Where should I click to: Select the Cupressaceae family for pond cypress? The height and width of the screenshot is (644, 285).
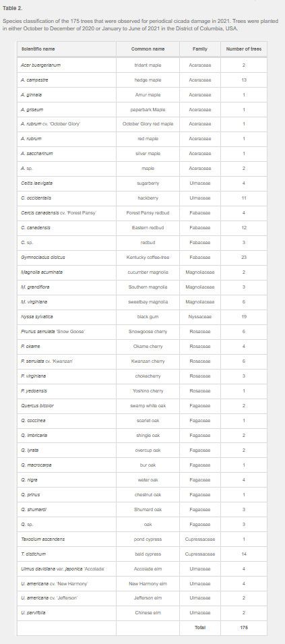pos(200,539)
